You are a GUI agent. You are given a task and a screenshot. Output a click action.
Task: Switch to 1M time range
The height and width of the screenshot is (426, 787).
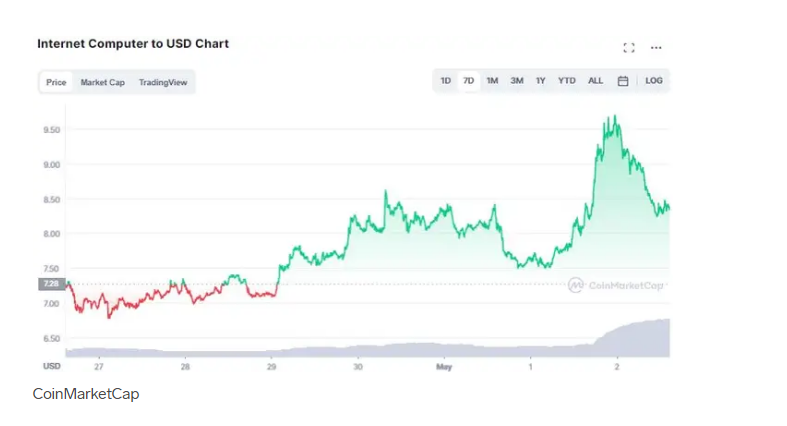tap(492, 81)
